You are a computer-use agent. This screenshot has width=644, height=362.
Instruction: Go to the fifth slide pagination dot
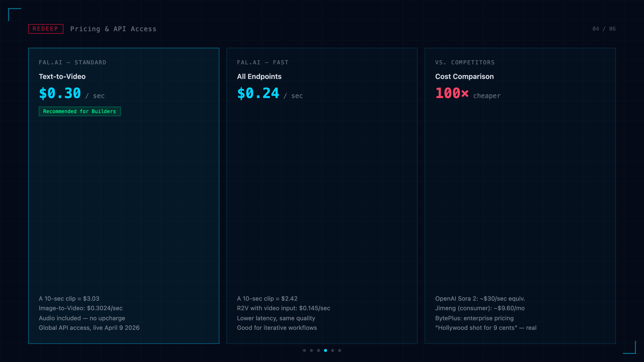tap(333, 350)
